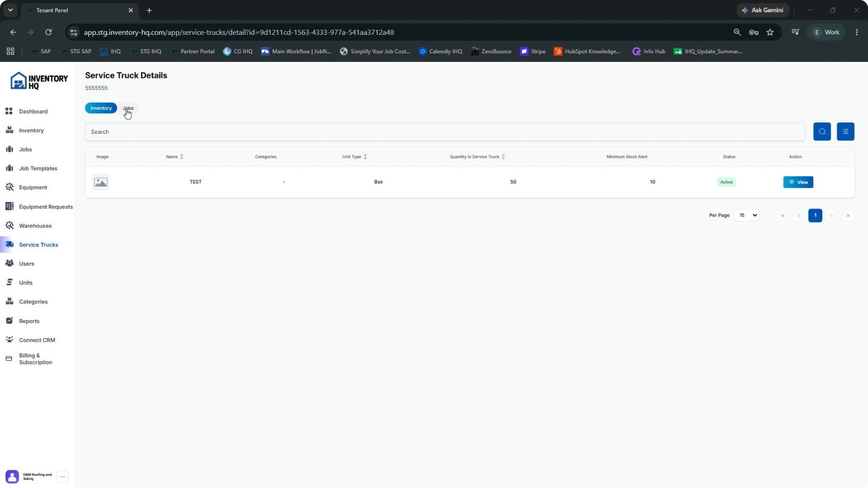Expand the tab search dropdown arrow
868x488 pixels.
[x=10, y=10]
